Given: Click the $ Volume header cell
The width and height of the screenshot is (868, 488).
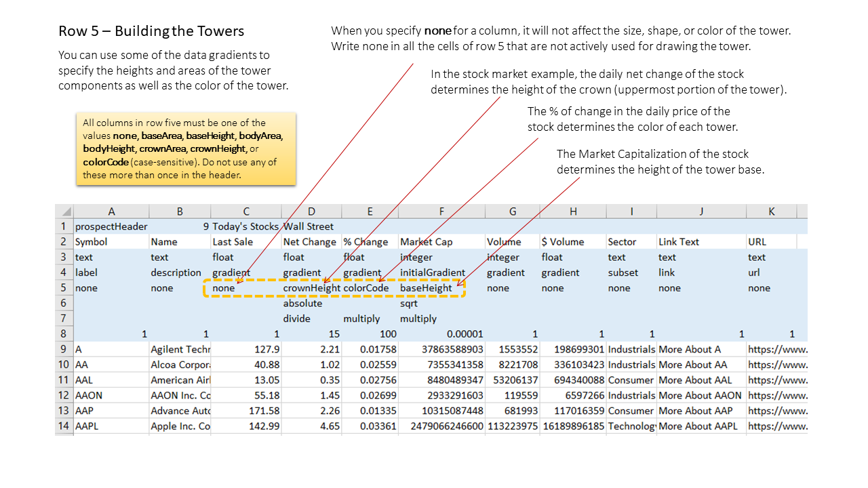Looking at the screenshot, I should click(x=572, y=242).
